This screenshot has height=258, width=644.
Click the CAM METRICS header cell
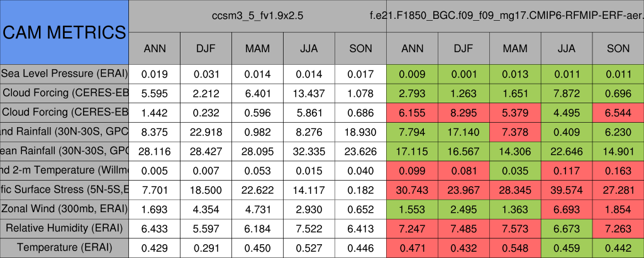[x=64, y=31]
